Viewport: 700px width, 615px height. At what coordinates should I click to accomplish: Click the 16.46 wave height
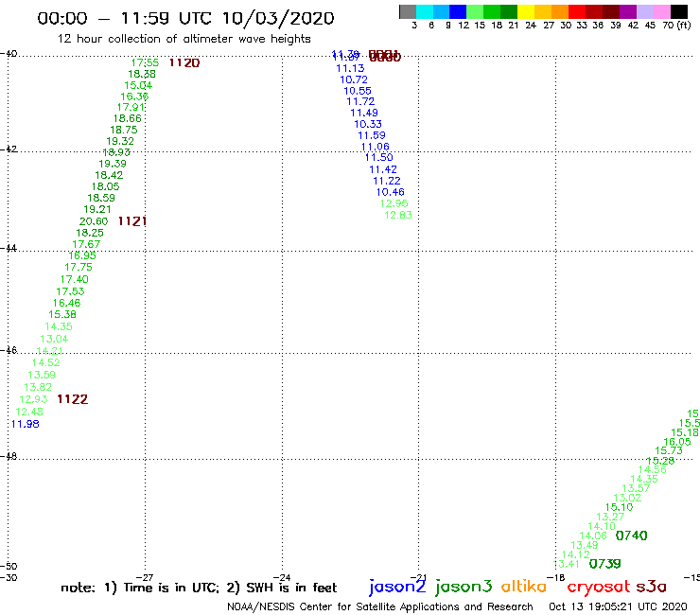66,303
